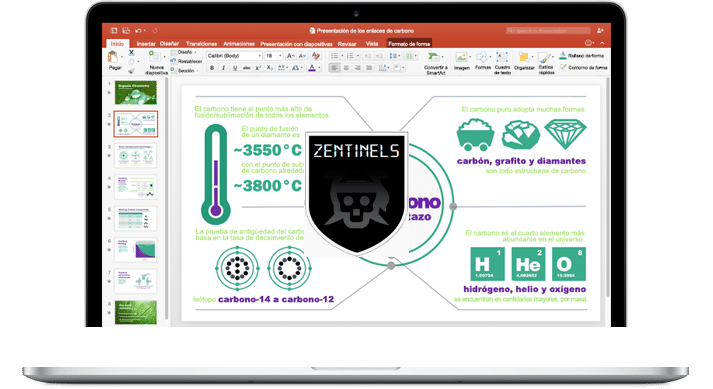Select slide 3 thumbnail
Viewport: 713px width, 389px height.
136,156
